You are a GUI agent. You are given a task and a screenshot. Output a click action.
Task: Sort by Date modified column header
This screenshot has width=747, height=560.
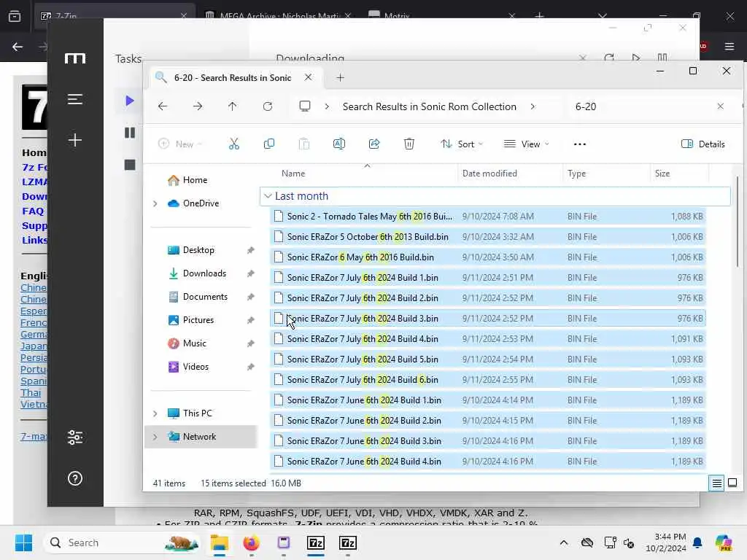click(489, 174)
